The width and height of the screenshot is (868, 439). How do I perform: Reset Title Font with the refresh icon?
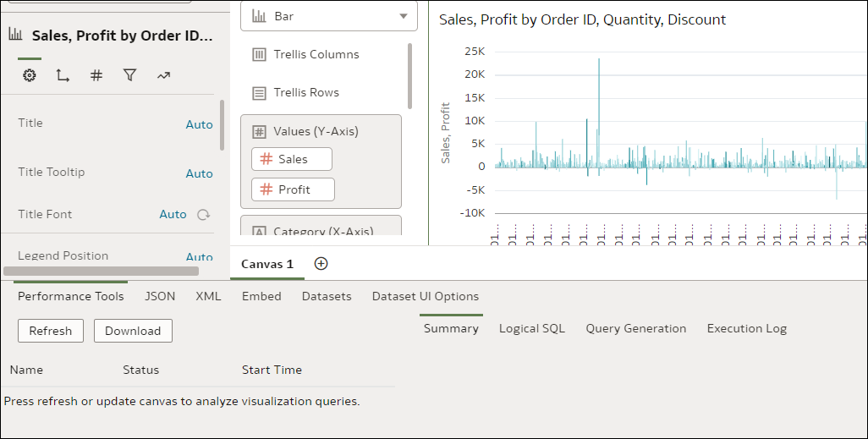tap(203, 215)
